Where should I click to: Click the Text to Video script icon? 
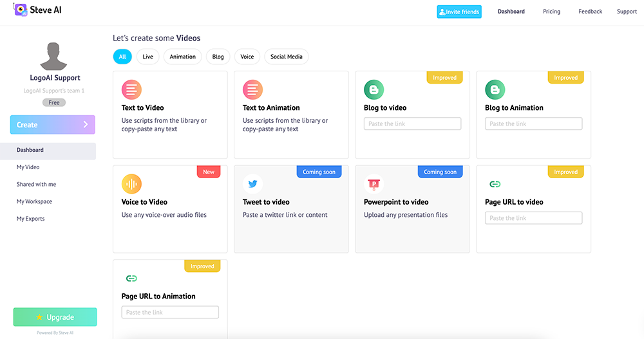click(x=131, y=89)
